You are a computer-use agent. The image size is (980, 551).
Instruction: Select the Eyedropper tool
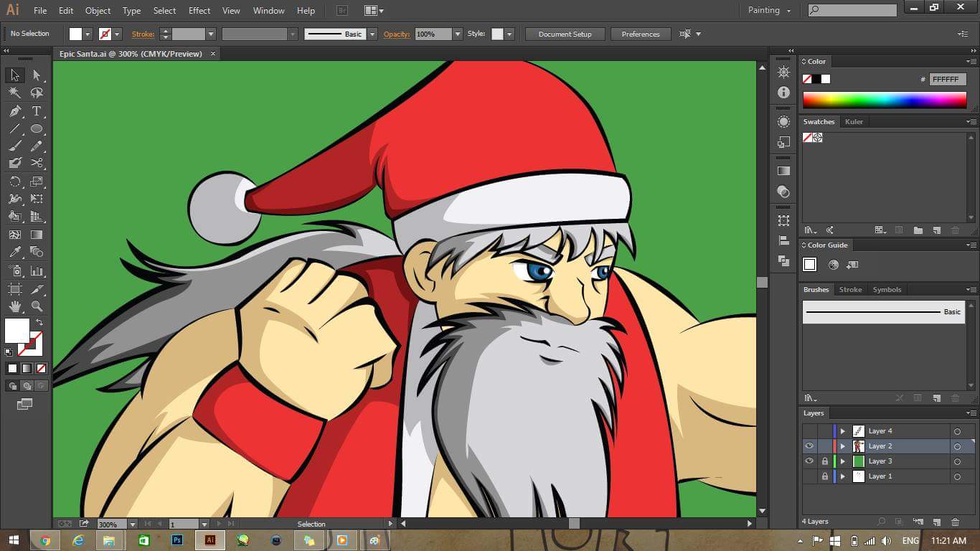14,252
